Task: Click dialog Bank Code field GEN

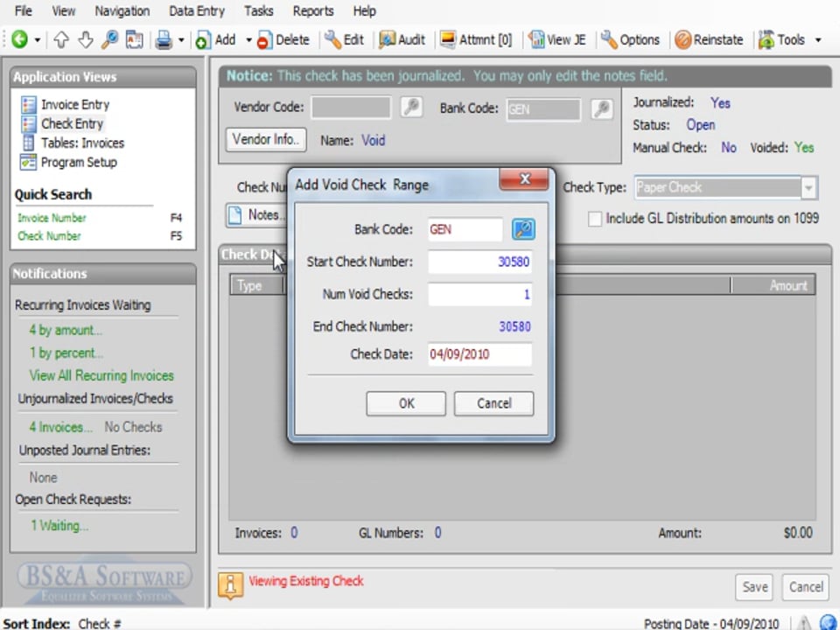Action: coord(465,230)
